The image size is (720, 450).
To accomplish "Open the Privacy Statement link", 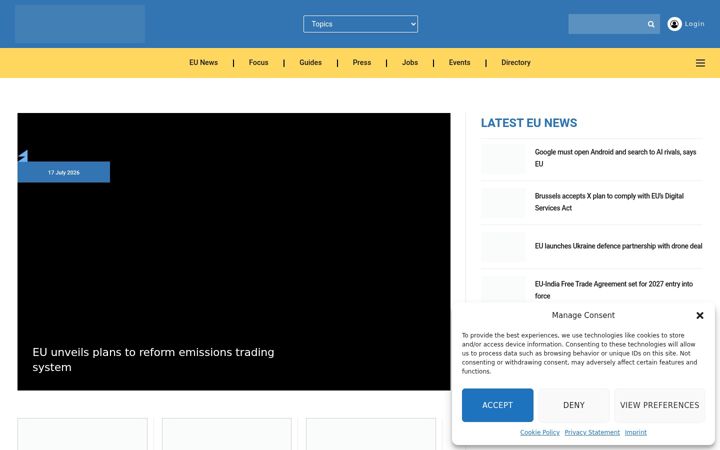I will point(592,433).
